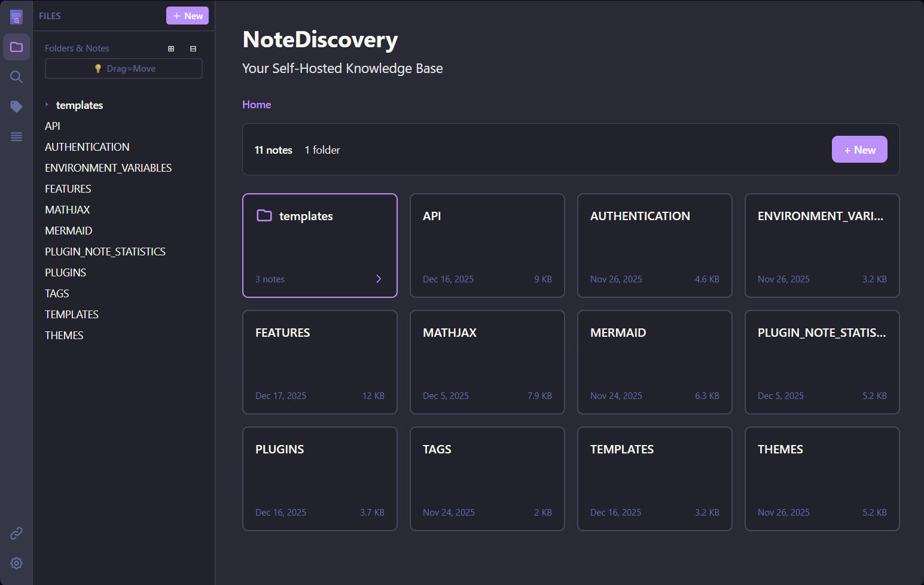Click the link icon above the settings gear

(x=16, y=533)
